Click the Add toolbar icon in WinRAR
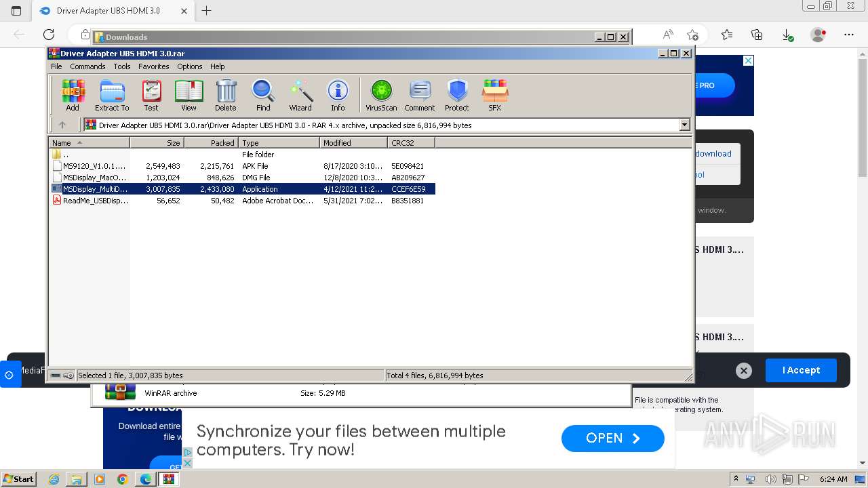This screenshot has height=488, width=868. 73,95
